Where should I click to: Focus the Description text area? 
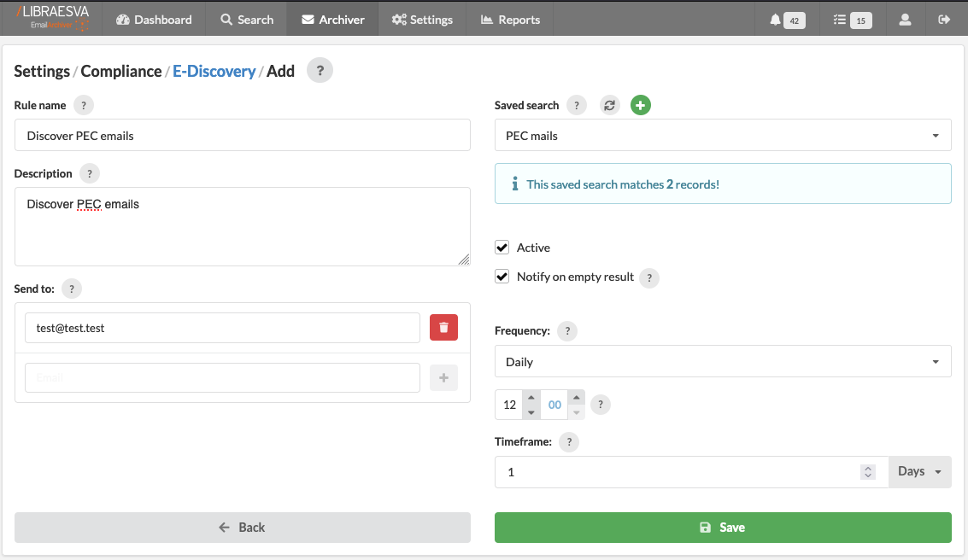coord(242,226)
